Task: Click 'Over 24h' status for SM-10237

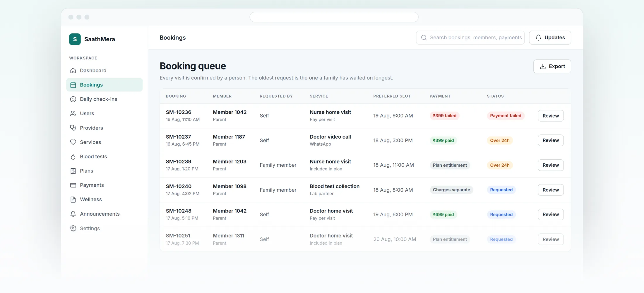Action: coord(500,140)
